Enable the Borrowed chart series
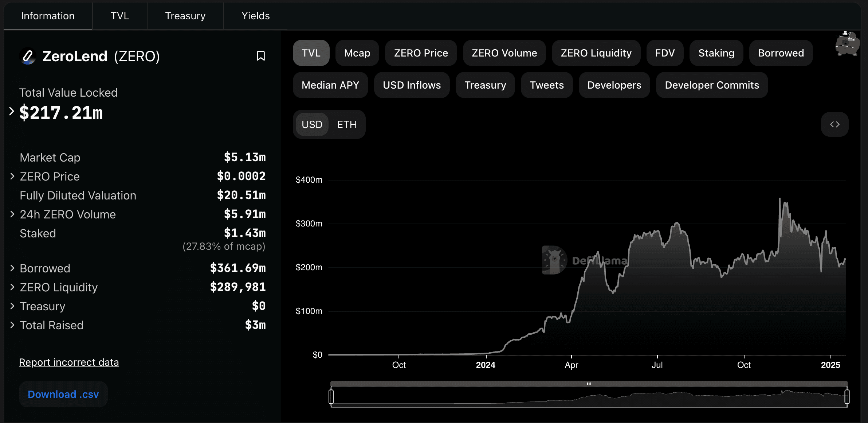This screenshot has width=868, height=423. pos(781,53)
